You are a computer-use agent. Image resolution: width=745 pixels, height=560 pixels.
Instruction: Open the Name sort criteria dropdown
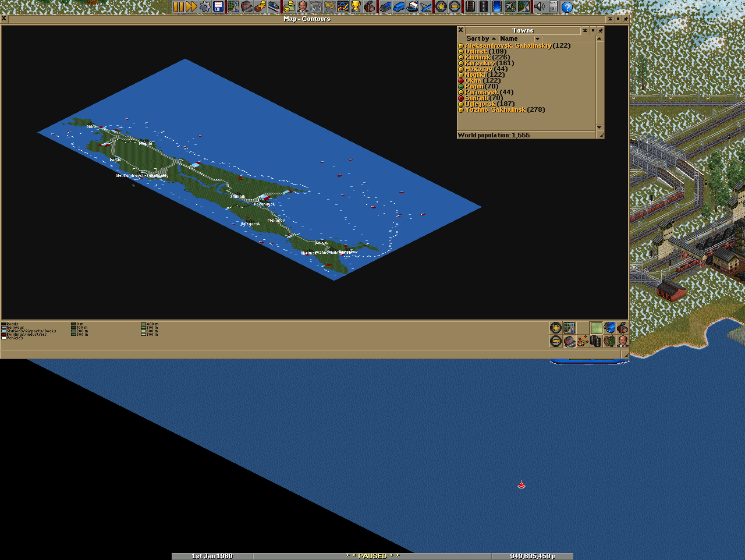click(520, 38)
